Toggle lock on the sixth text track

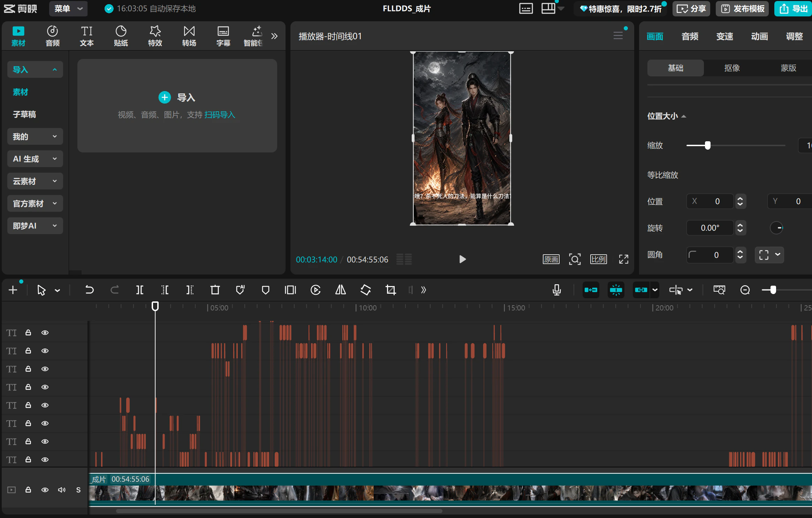pos(28,423)
